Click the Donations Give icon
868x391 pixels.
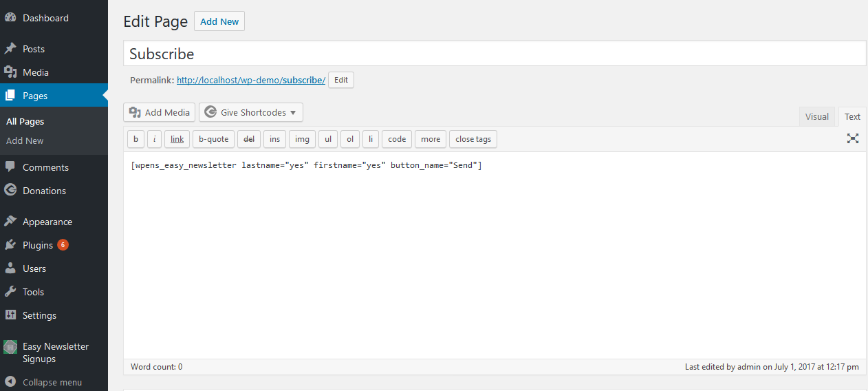pos(10,191)
